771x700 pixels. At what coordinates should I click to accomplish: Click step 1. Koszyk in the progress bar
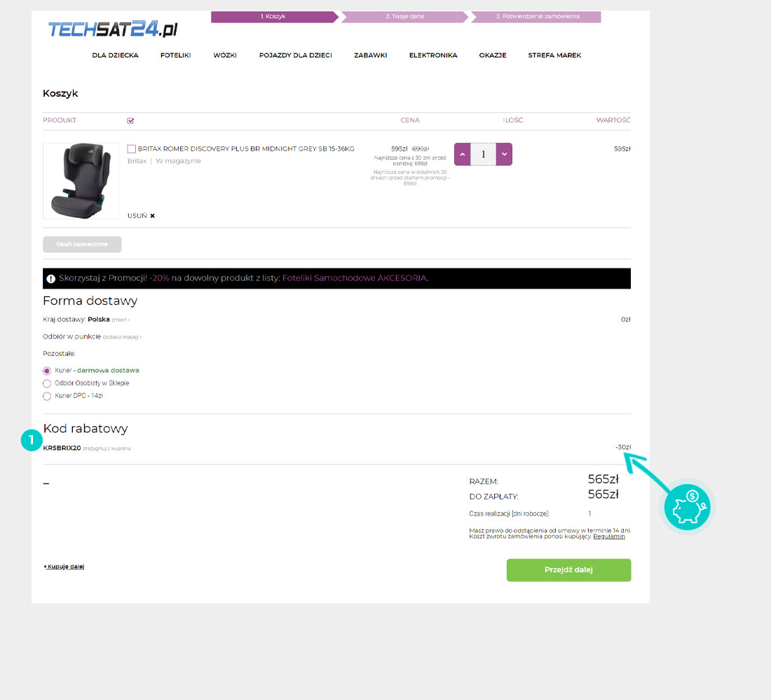pos(273,17)
